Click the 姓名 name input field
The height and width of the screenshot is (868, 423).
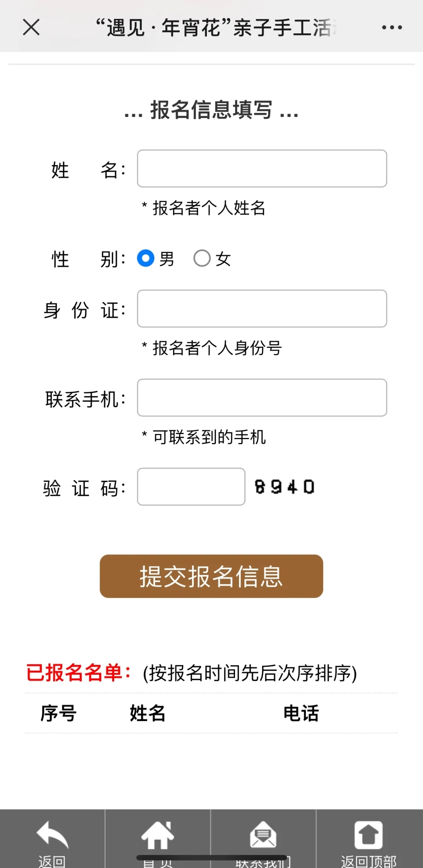(262, 169)
